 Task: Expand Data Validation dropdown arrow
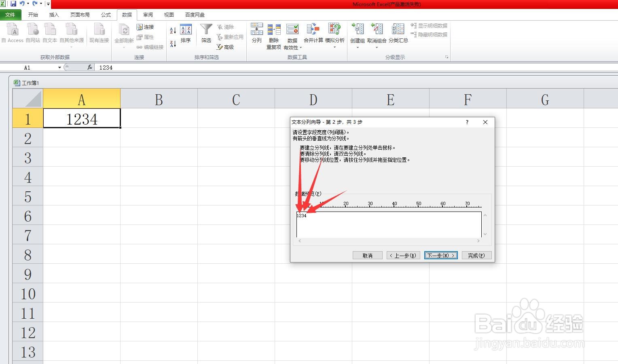pyautogui.click(x=301, y=48)
